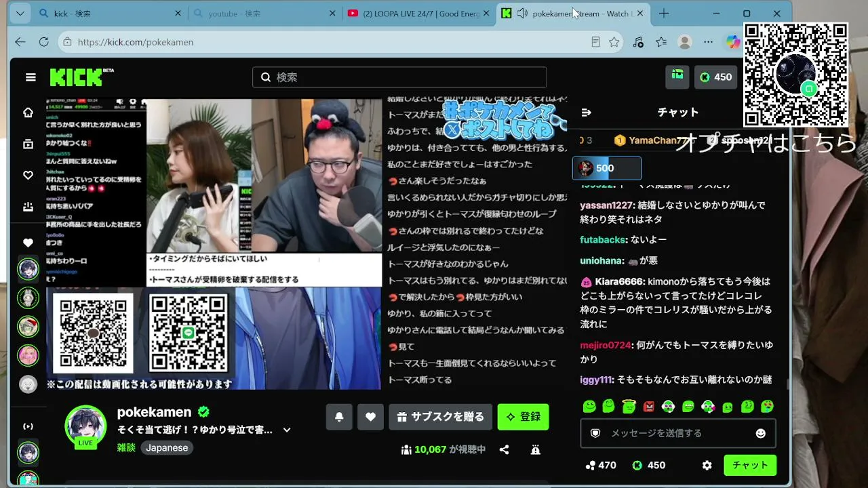This screenshot has height=488, width=868.
Task: Expand the stream title with the chevron
Action: [x=287, y=430]
